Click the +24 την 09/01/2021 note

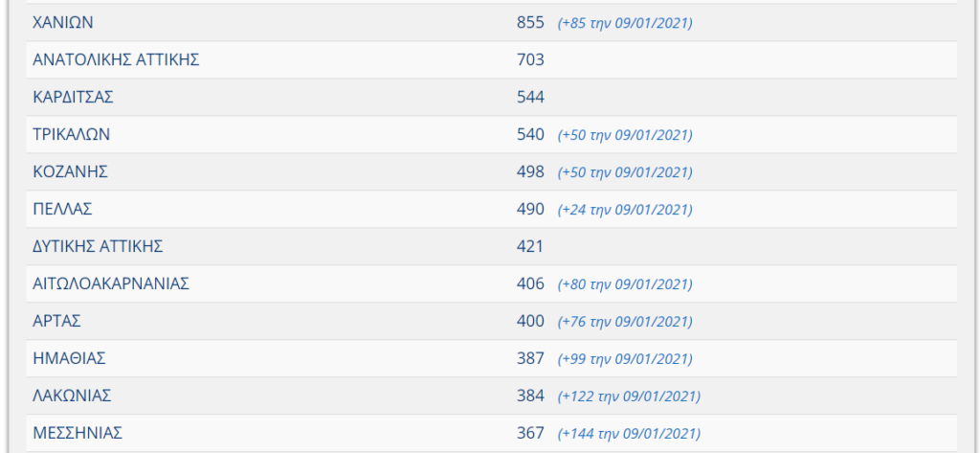[x=625, y=210]
